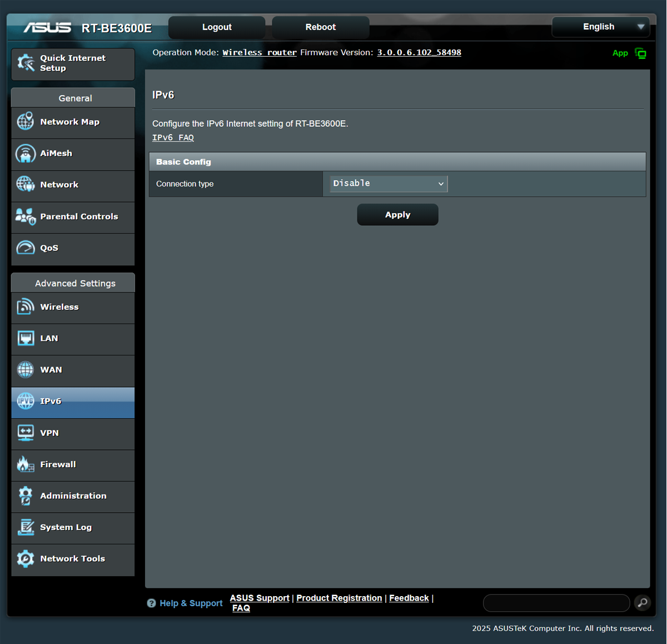
Task: Open AiMesh menu item
Action: (x=73, y=153)
